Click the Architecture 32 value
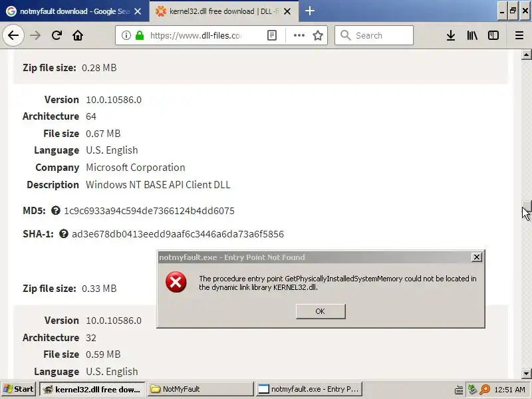The height and width of the screenshot is (399, 532). [x=91, y=338]
